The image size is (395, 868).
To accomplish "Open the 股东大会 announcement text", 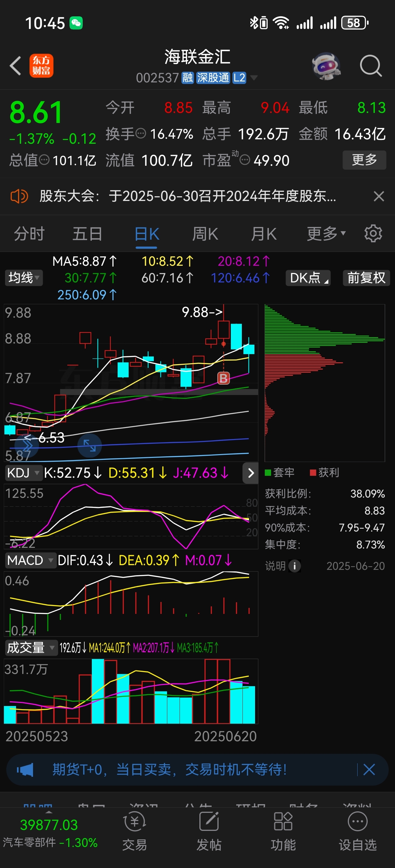I will tap(188, 196).
